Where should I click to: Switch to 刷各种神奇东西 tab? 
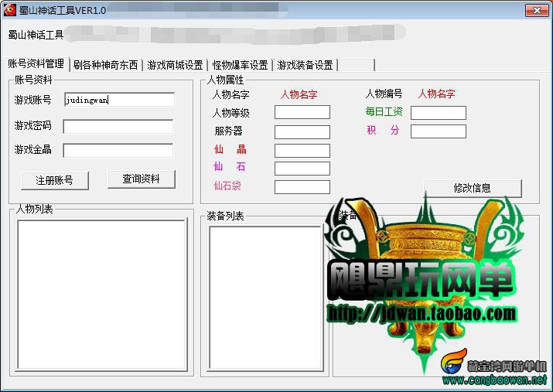pos(105,65)
